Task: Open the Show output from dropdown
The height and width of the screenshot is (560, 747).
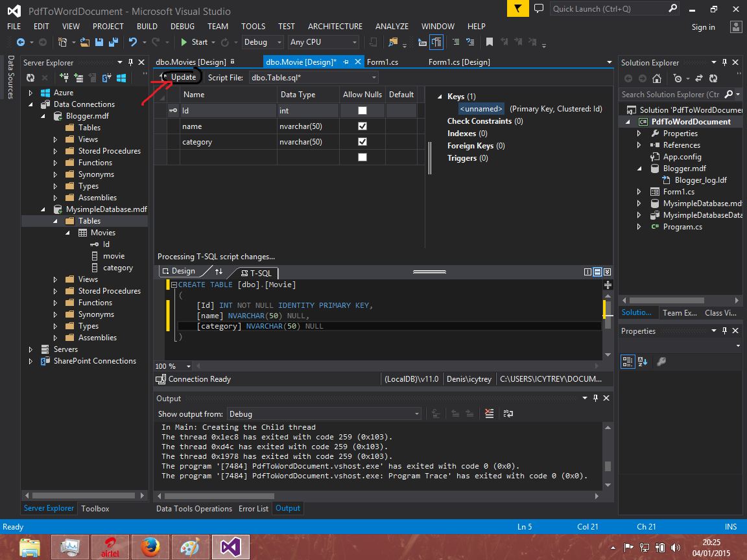Action: pos(324,414)
